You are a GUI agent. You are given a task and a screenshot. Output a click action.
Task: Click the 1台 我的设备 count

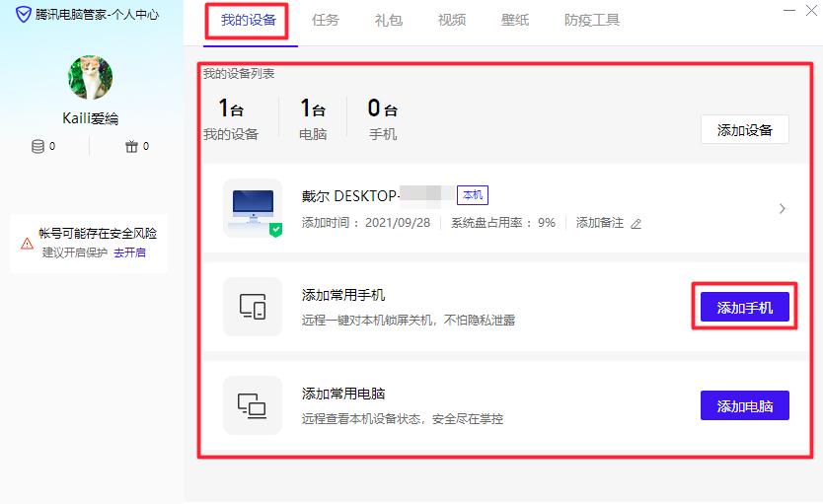click(x=231, y=119)
